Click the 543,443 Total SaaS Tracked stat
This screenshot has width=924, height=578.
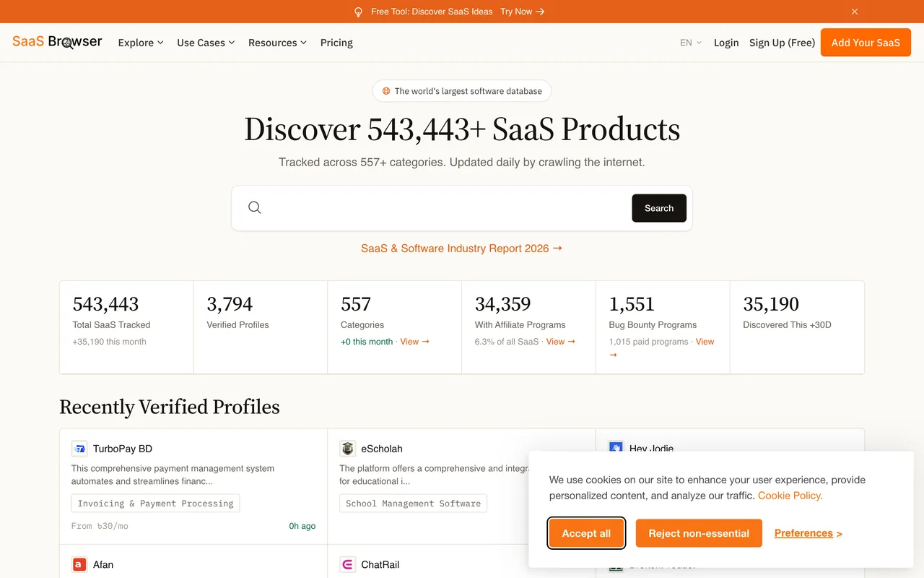[126, 327]
